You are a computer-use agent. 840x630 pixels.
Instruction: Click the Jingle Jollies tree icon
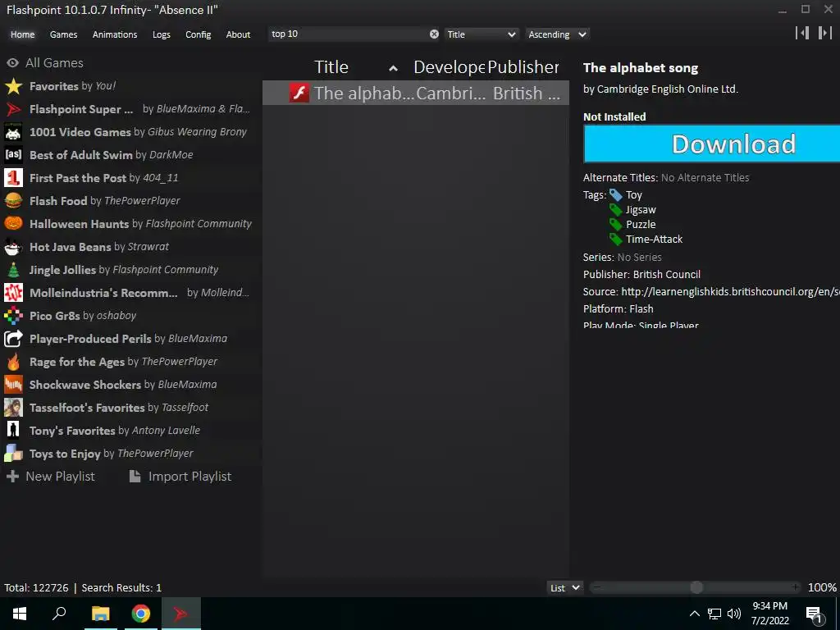(13, 269)
